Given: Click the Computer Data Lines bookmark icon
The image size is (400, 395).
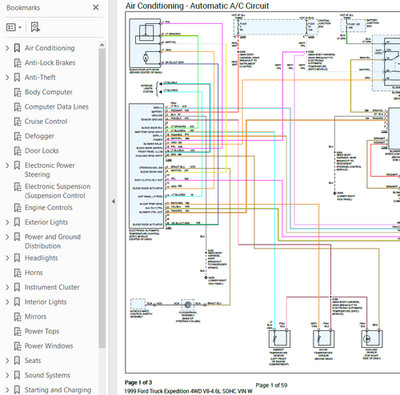Looking at the screenshot, I should click(17, 107).
